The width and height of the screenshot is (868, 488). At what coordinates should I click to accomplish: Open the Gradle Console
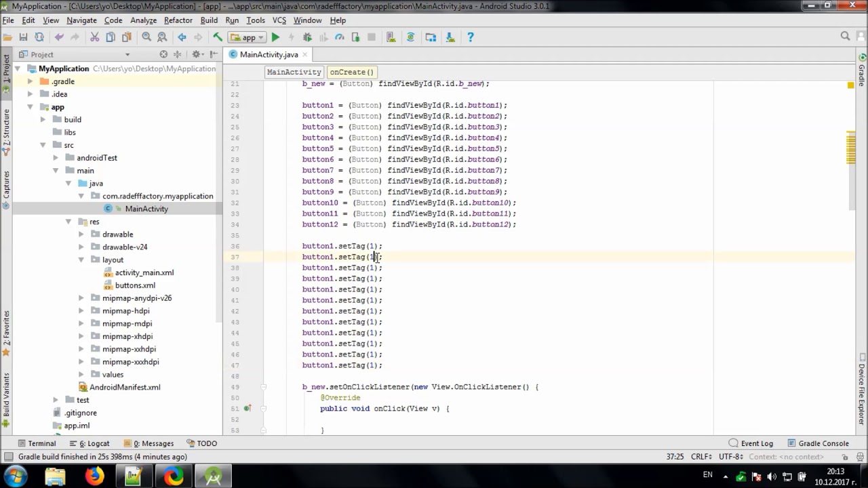coord(818,443)
